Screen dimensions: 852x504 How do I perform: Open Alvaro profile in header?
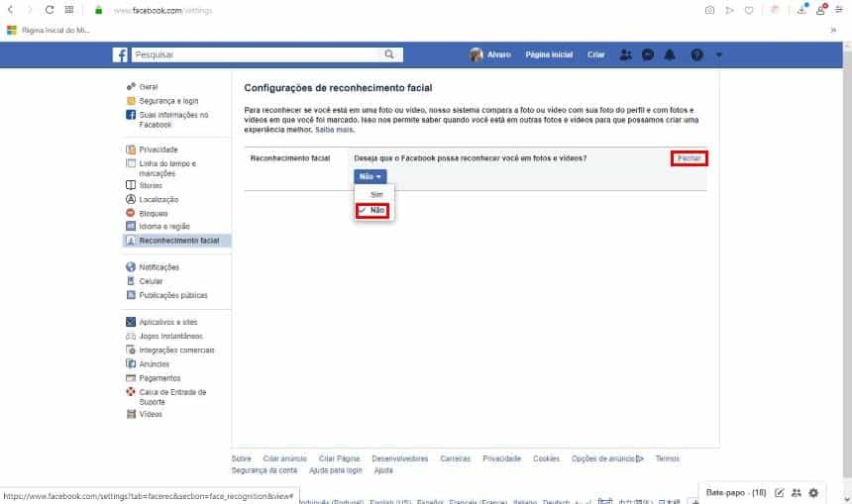pos(490,54)
